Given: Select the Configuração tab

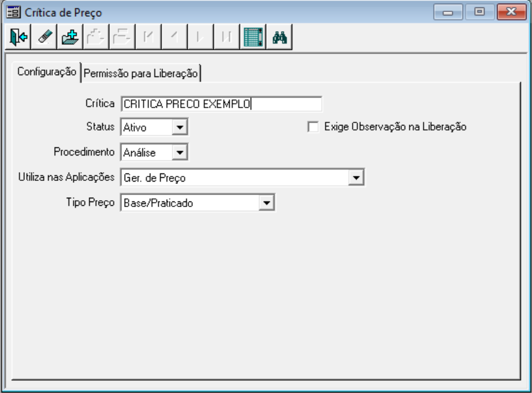Looking at the screenshot, I should point(47,72).
